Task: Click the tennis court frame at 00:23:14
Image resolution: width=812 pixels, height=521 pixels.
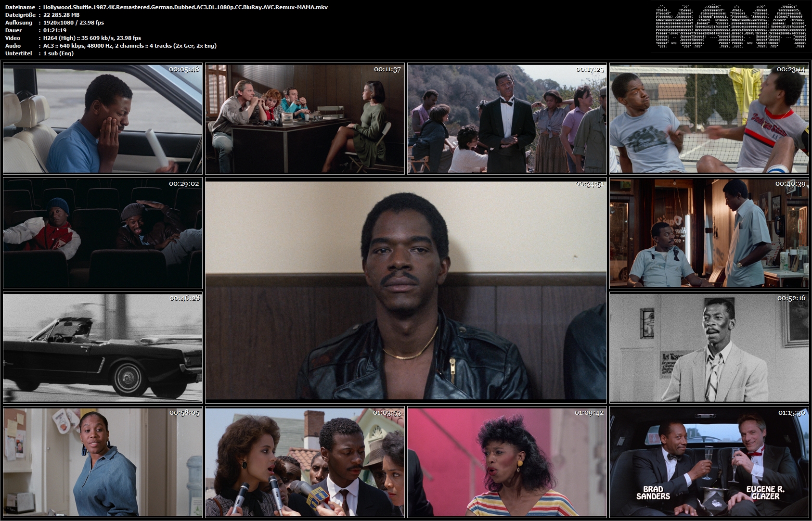Action: click(709, 118)
